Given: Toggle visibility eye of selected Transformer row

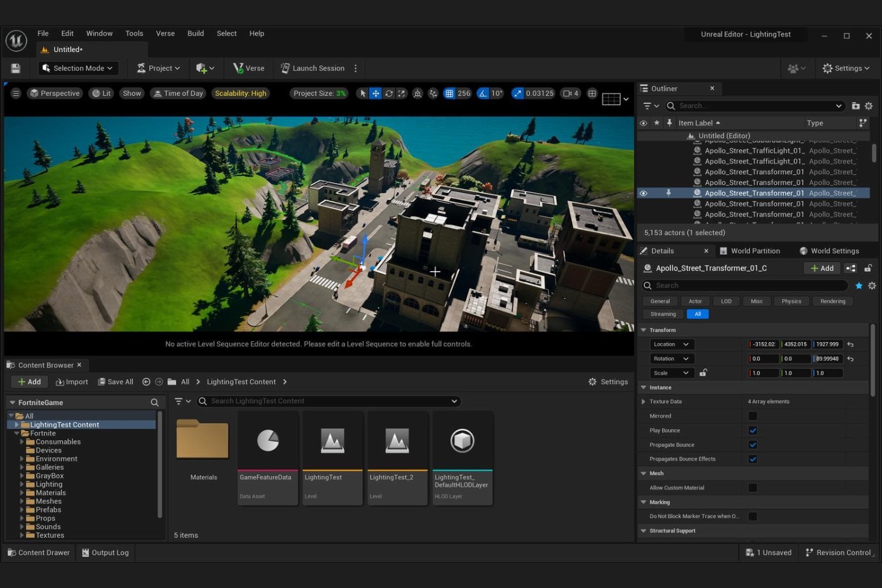Looking at the screenshot, I should [x=643, y=193].
